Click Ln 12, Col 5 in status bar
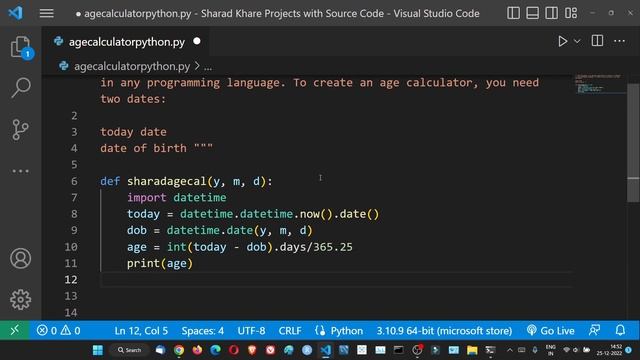The image size is (640, 360). (x=141, y=331)
